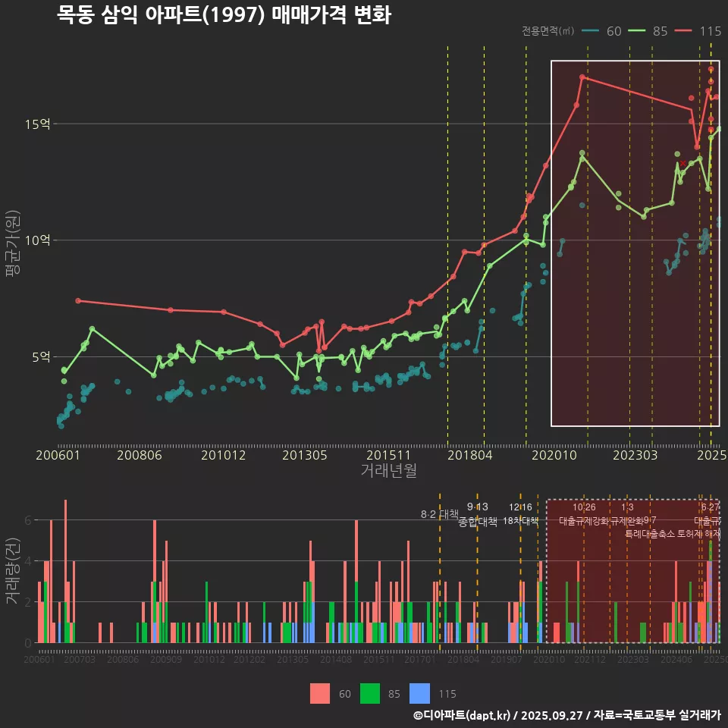Toggle the 115 series in top legend
The height and width of the screenshot is (728, 728).
(x=697, y=31)
